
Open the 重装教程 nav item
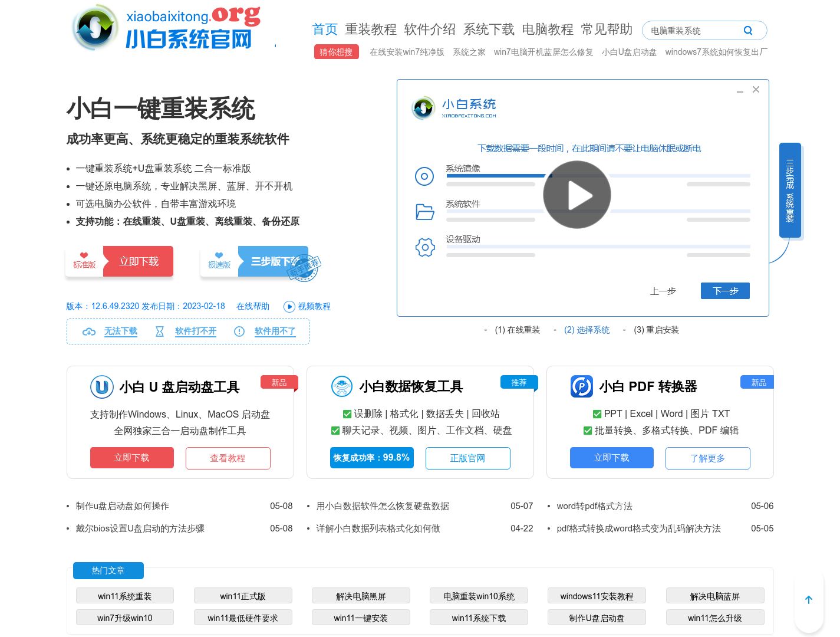tap(371, 29)
